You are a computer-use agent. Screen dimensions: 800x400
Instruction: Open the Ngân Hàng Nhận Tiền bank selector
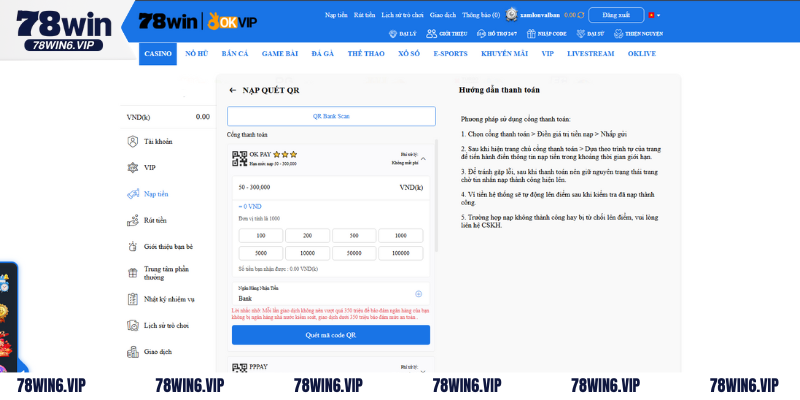tap(331, 294)
